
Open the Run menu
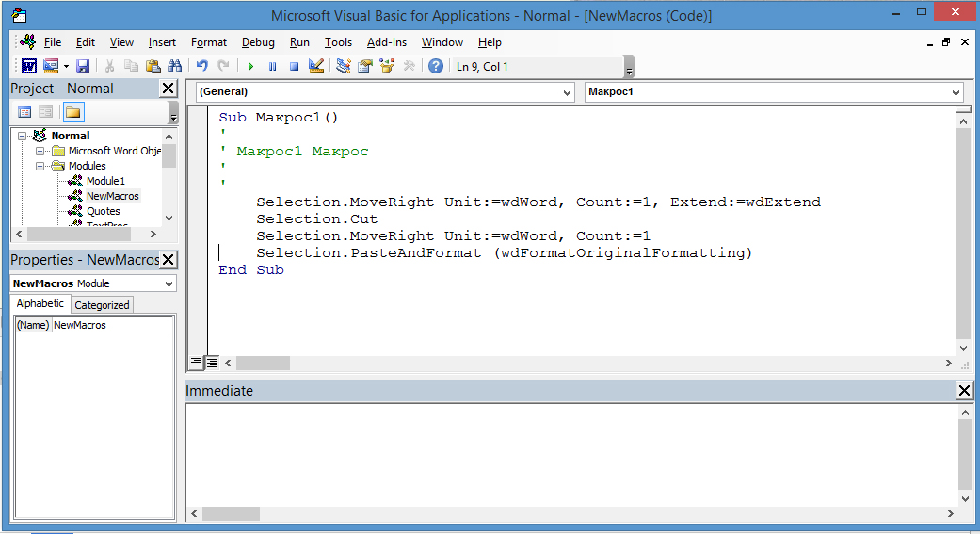click(299, 42)
